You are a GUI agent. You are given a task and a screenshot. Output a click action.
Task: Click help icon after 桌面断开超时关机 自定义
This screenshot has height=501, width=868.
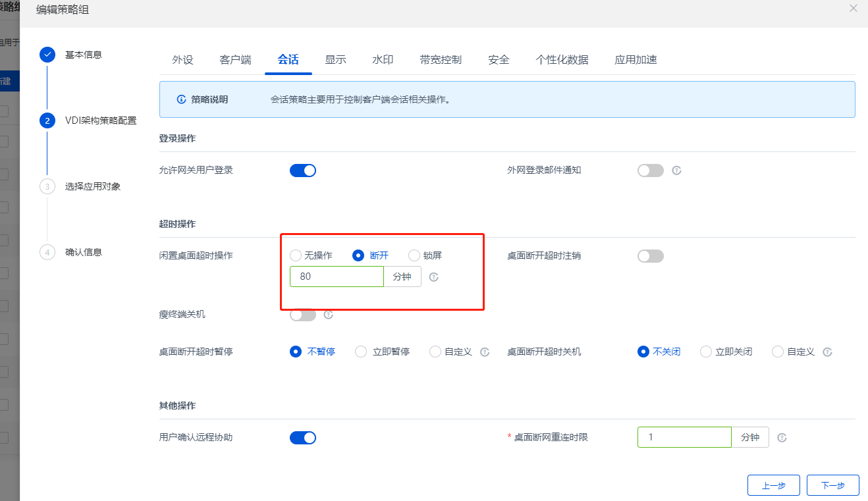[x=828, y=352]
